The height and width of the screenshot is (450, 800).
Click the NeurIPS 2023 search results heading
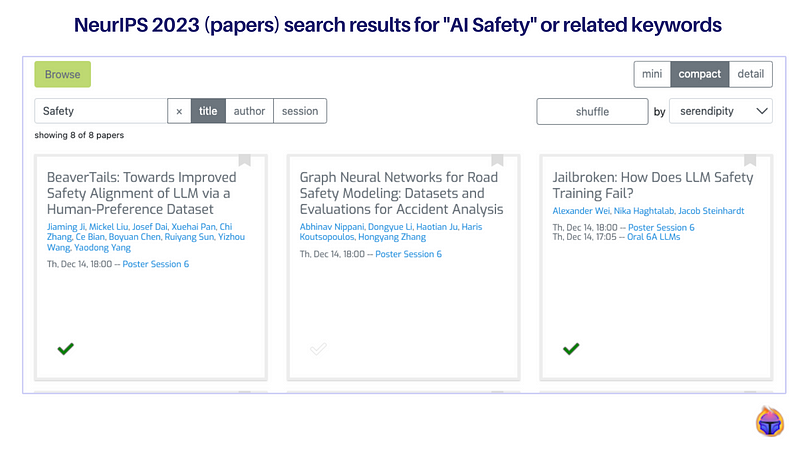tap(398, 25)
